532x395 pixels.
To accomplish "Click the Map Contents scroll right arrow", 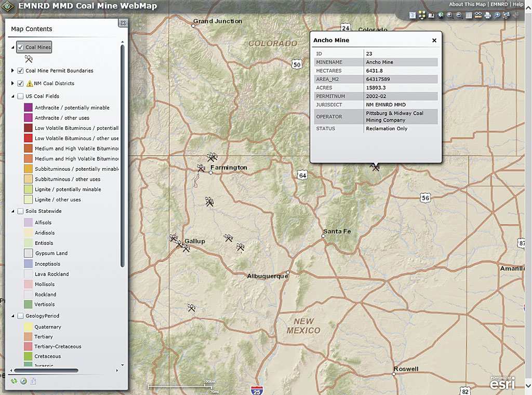I will 117,371.
